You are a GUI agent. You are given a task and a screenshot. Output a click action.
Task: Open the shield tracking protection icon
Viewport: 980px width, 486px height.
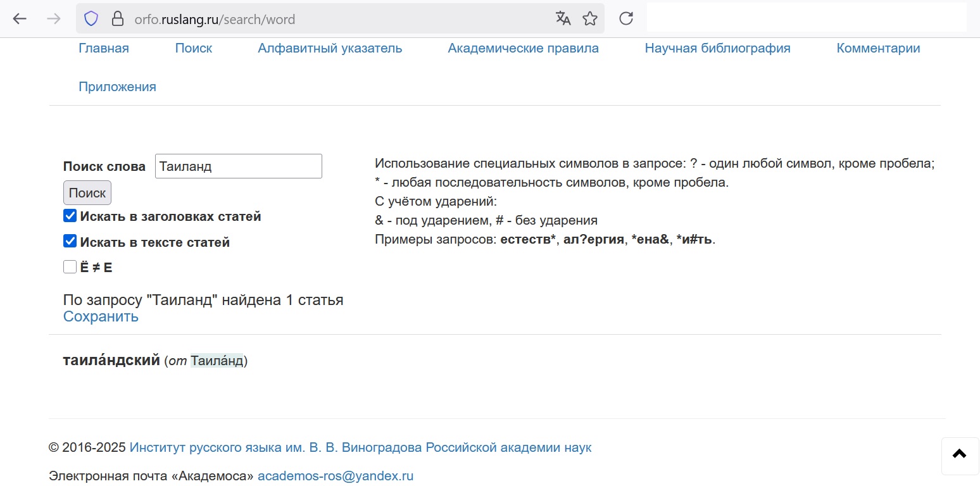click(91, 19)
